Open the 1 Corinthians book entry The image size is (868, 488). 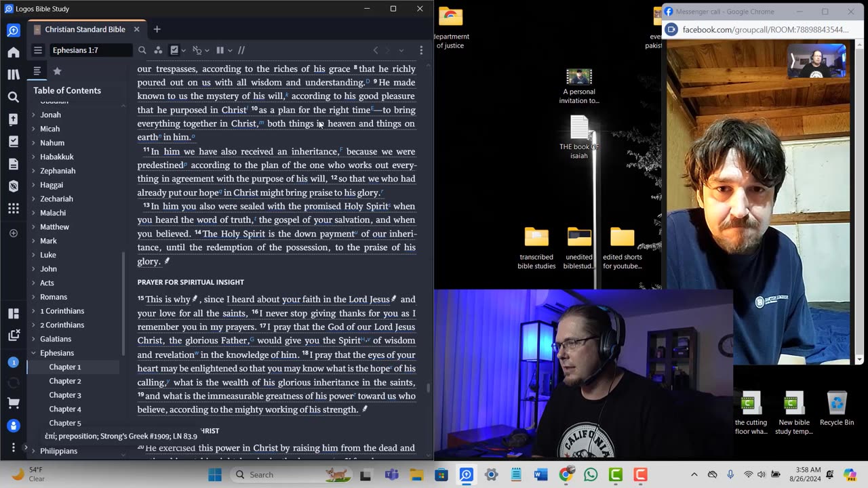[x=62, y=311]
